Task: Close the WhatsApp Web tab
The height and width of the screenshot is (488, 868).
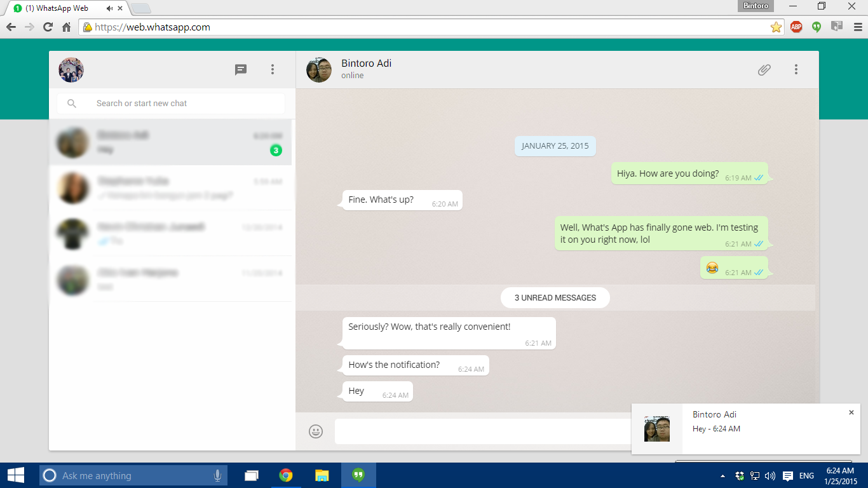Action: click(120, 8)
